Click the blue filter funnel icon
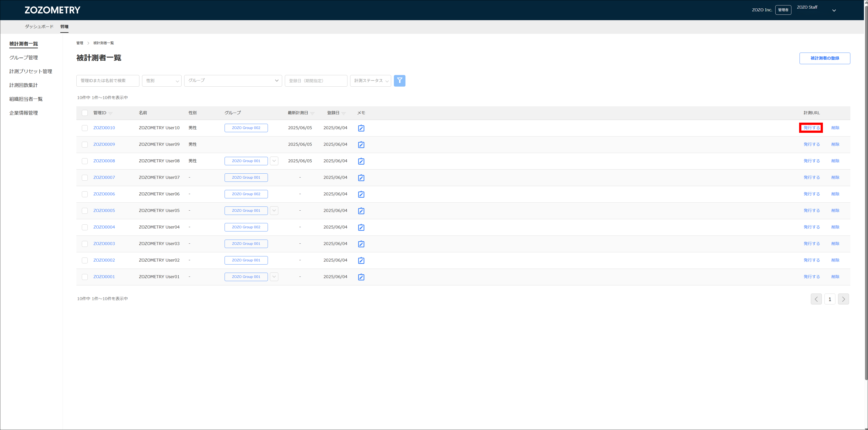 click(x=399, y=80)
